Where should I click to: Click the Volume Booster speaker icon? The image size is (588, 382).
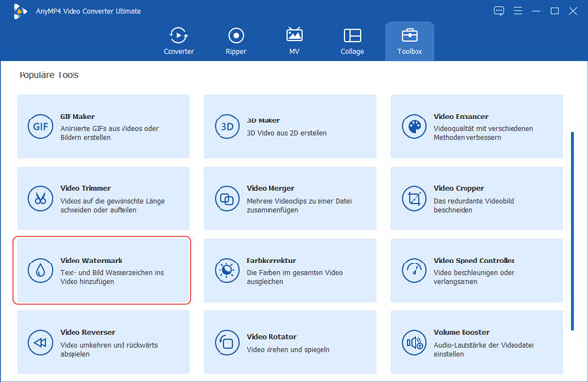414,342
